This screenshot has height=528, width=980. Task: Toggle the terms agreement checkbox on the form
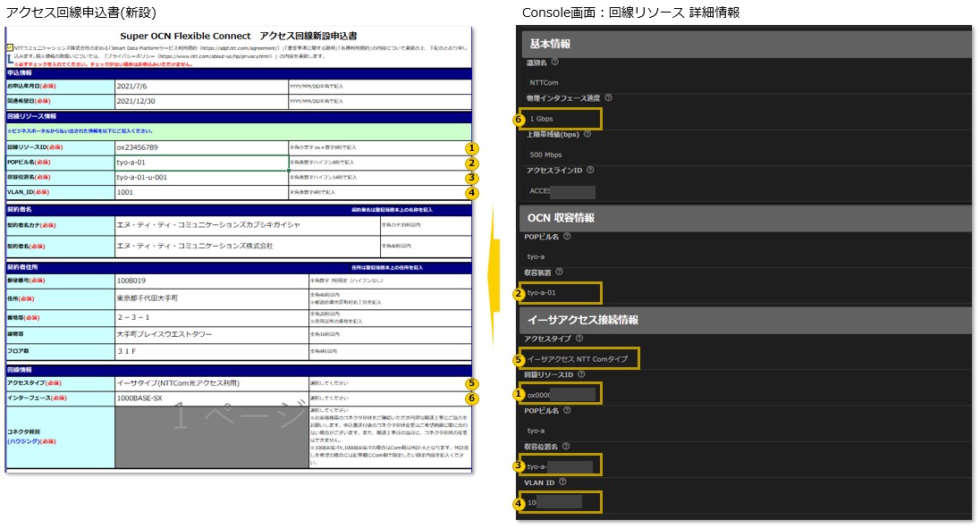pyautogui.click(x=9, y=46)
